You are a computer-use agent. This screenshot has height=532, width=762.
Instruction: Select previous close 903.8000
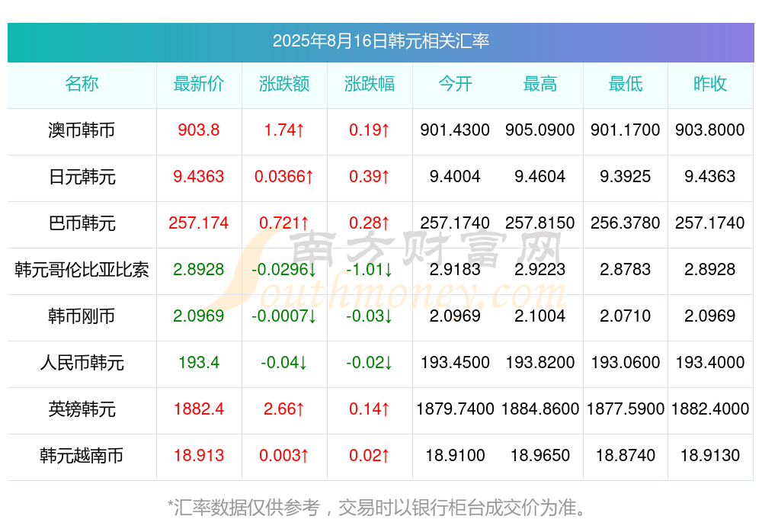[710, 130]
